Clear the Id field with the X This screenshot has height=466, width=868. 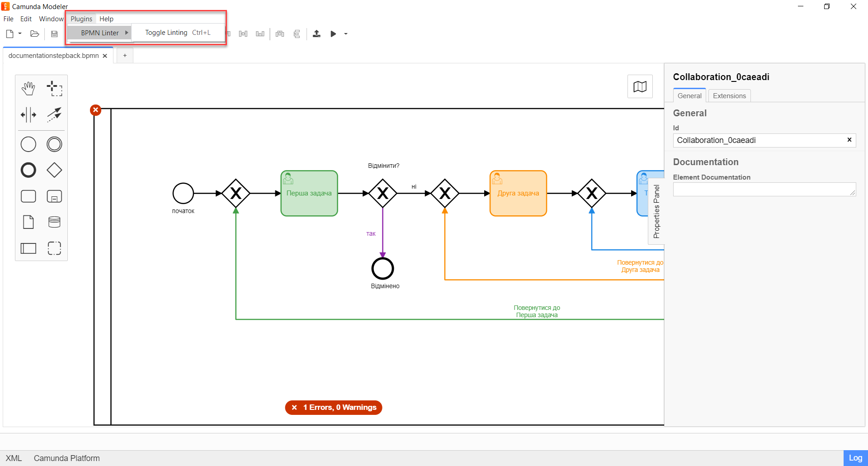coord(849,140)
